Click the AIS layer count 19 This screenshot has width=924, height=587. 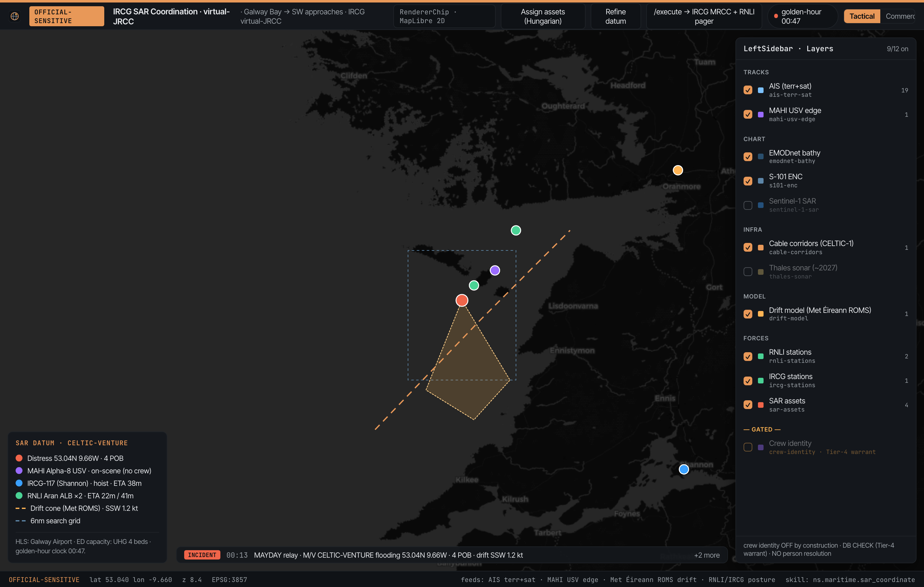coord(904,90)
